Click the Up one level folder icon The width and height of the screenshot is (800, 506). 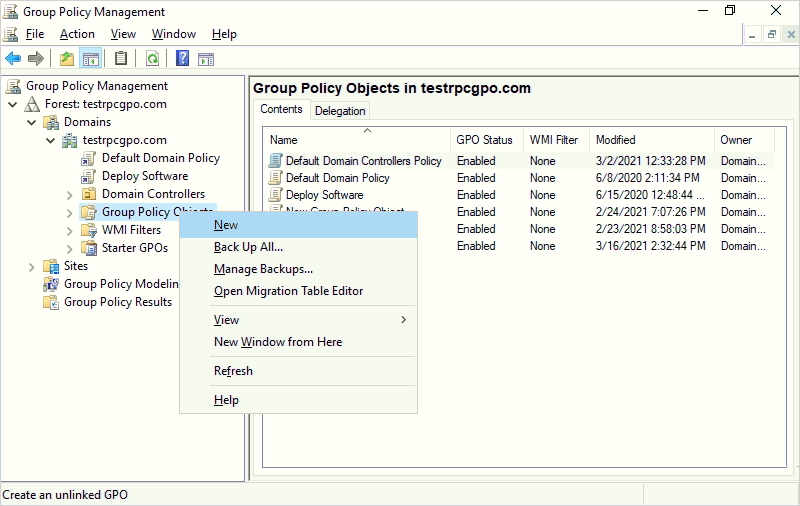point(66,58)
